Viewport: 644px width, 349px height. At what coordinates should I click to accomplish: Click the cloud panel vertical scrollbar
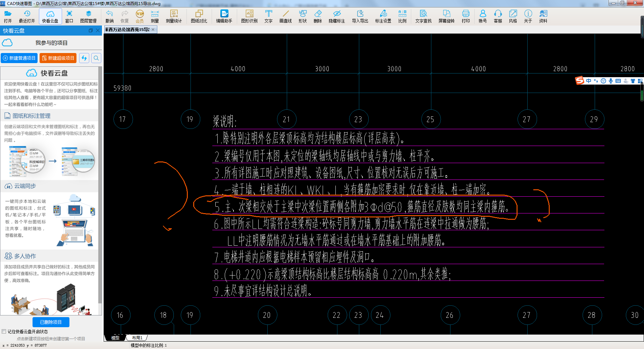[x=100, y=185]
